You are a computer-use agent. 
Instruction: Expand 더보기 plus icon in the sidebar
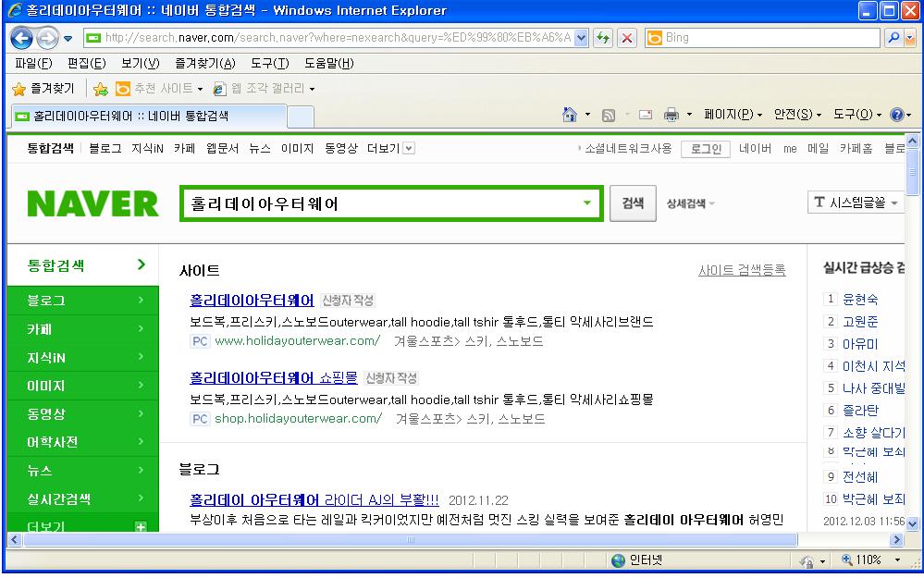coord(141,527)
